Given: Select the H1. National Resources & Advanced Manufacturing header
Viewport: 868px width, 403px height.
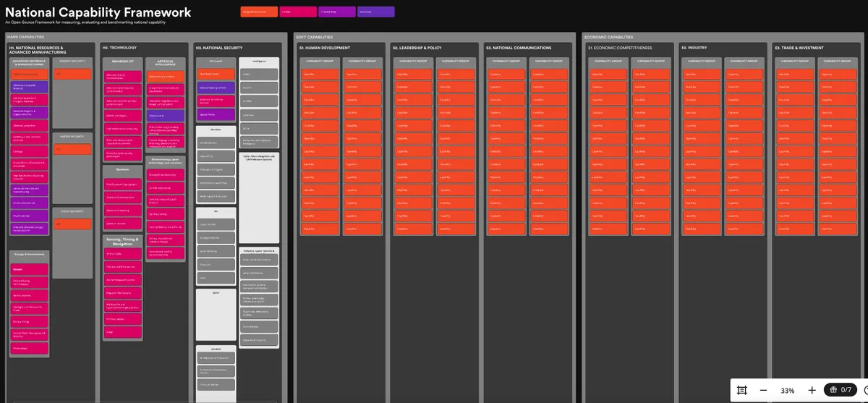Looking at the screenshot, I should point(36,50).
